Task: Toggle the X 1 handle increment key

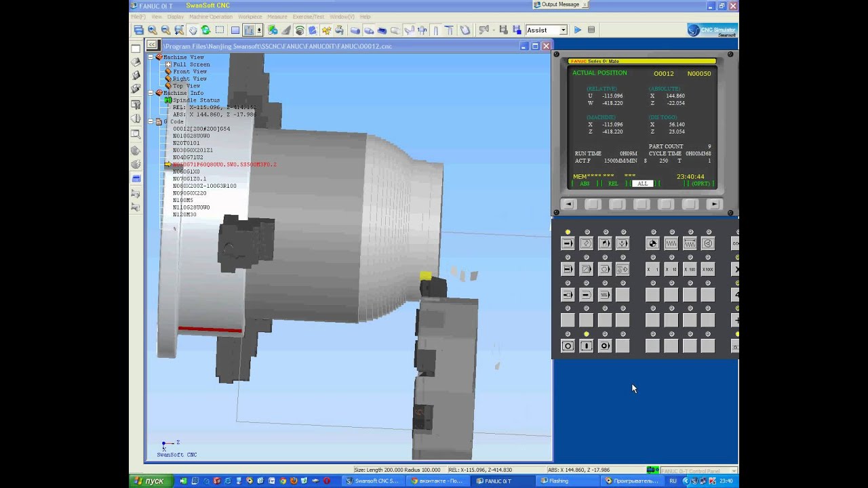Action: coord(652,269)
